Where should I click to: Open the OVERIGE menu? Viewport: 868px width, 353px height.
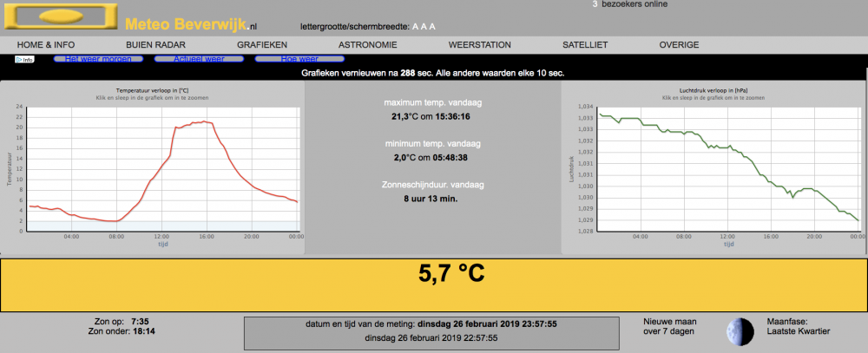pos(679,45)
